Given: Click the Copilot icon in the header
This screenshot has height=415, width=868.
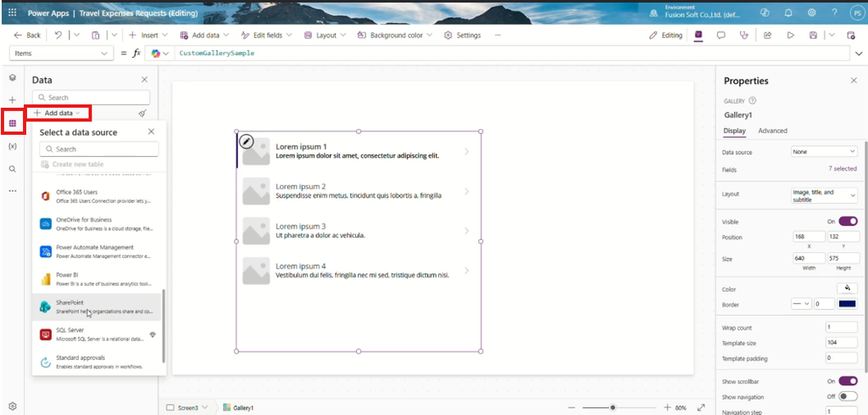Looking at the screenshot, I should [x=765, y=13].
